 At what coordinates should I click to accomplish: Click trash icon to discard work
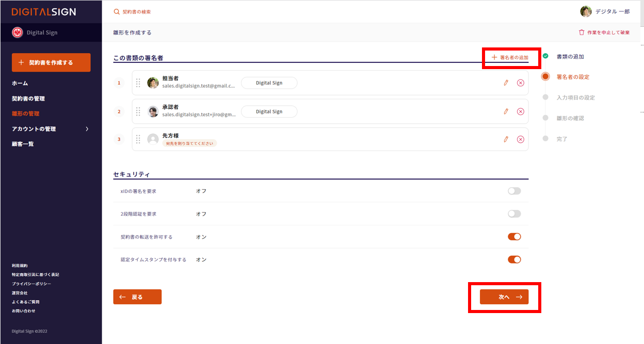(x=582, y=32)
